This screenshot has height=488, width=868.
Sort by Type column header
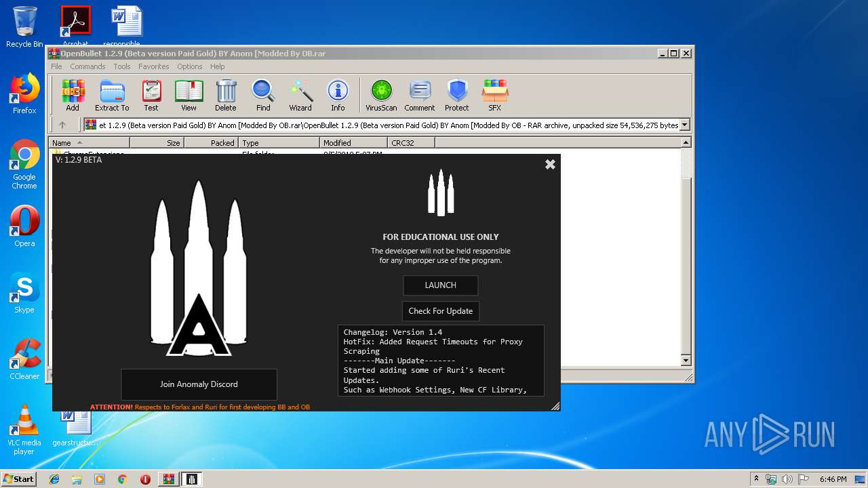click(x=279, y=142)
